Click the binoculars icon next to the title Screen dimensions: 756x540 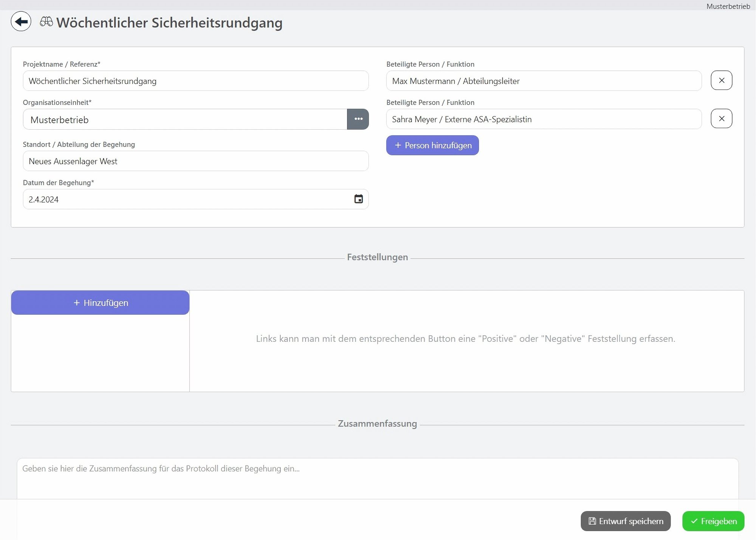click(x=46, y=22)
